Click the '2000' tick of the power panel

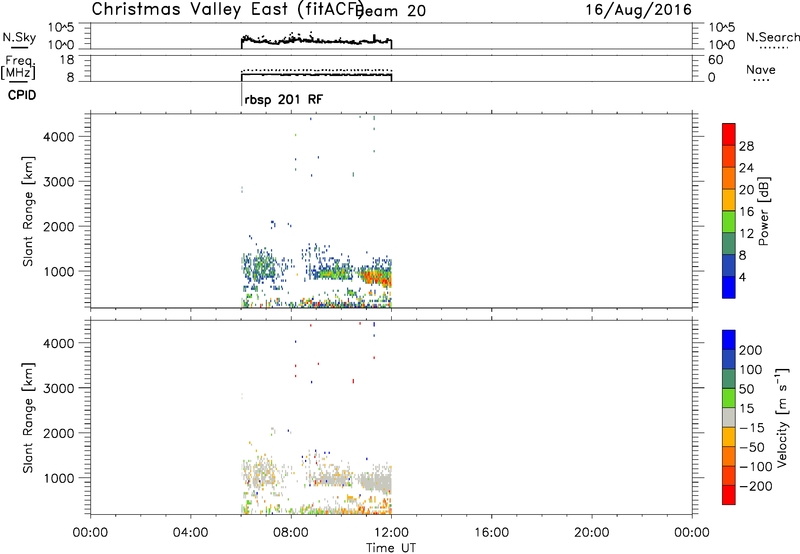tap(59, 226)
